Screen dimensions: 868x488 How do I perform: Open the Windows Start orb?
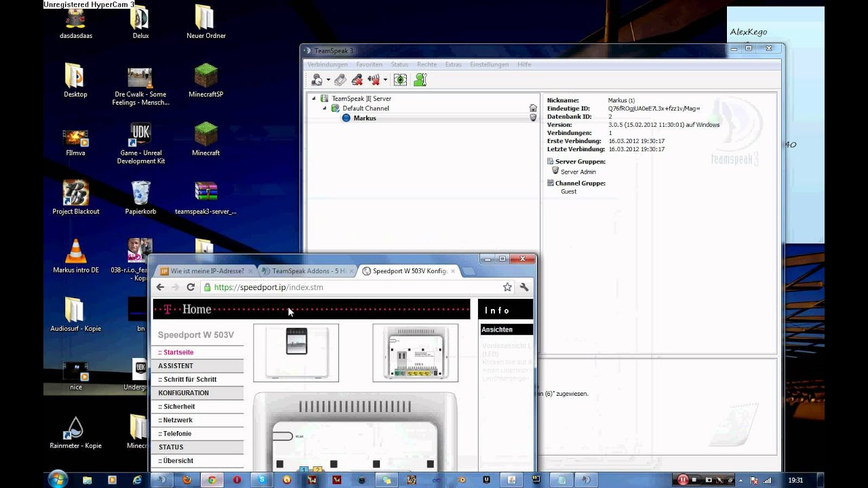[x=58, y=479]
